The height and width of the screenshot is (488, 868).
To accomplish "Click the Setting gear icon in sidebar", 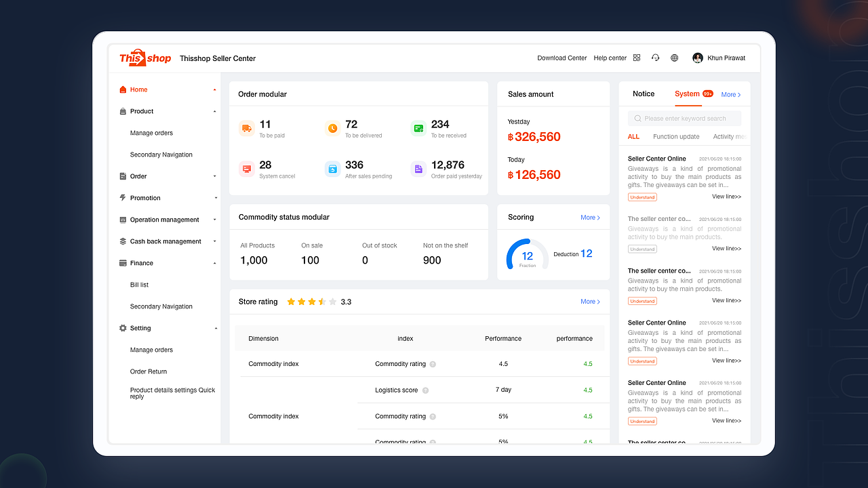I will coord(123,328).
